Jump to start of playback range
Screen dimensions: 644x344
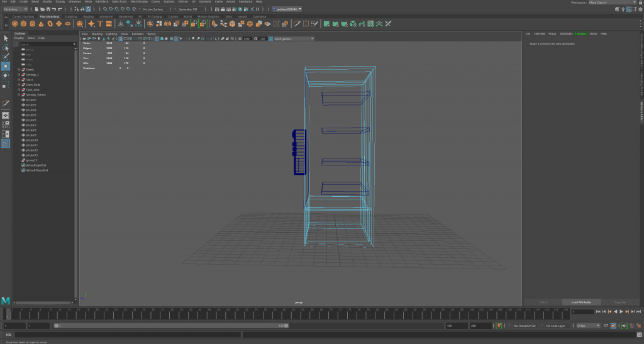point(597,311)
